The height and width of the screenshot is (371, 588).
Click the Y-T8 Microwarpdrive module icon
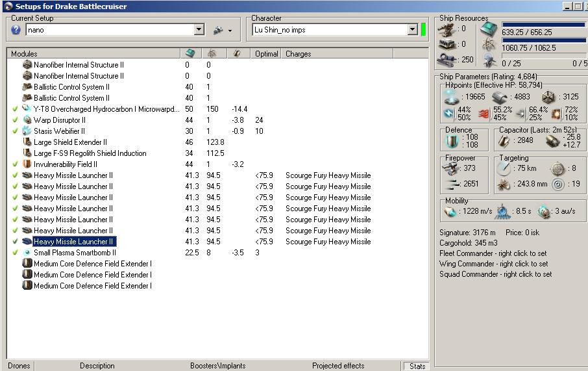click(27, 109)
